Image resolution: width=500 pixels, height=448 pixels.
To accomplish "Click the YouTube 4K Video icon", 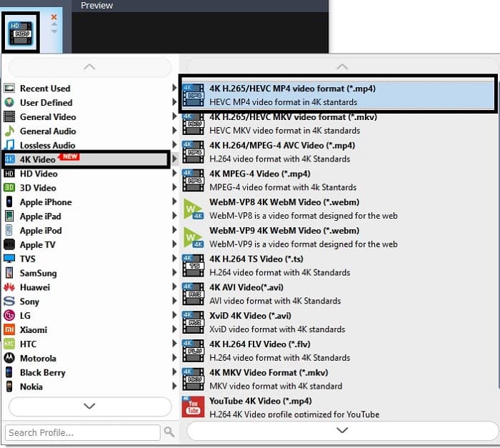I will [x=193, y=407].
